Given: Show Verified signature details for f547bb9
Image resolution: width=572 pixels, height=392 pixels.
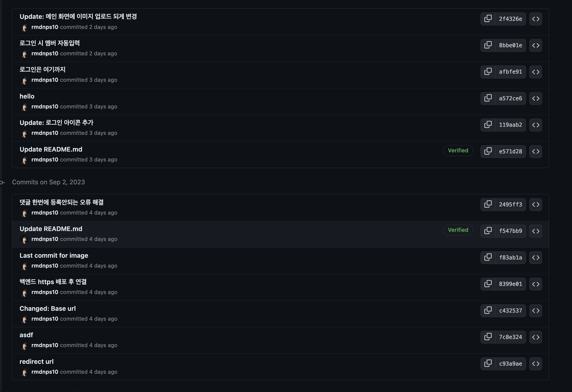Looking at the screenshot, I should pyautogui.click(x=458, y=230).
